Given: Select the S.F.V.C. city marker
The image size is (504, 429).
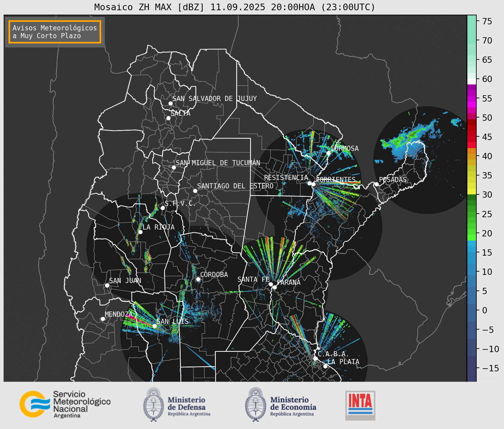Looking at the screenshot, I should point(163,208).
